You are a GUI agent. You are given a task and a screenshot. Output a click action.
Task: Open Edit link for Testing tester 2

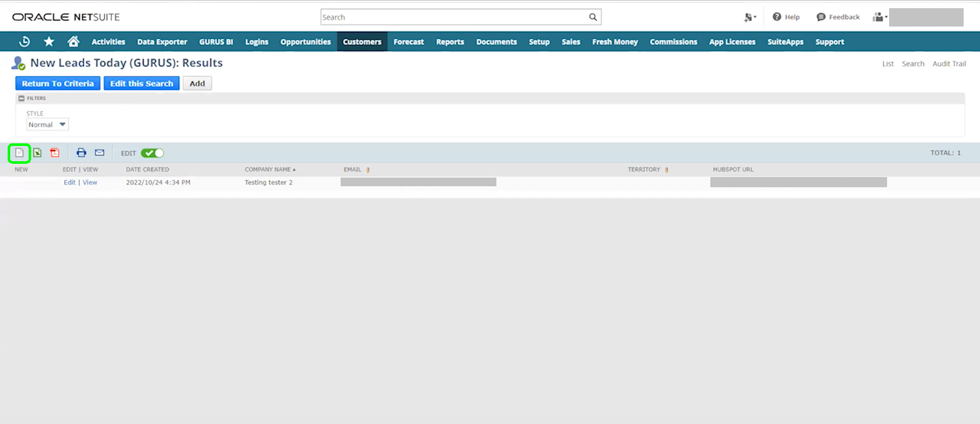69,182
